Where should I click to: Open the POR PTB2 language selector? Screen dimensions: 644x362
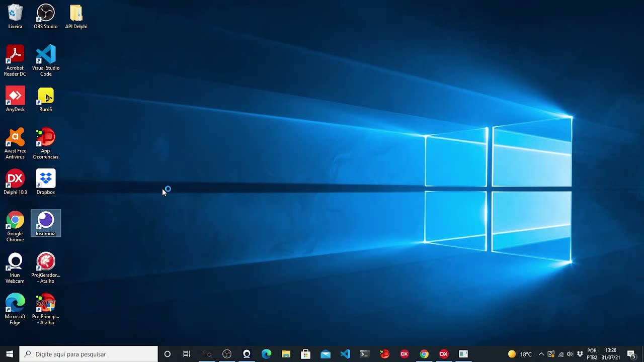tap(592, 354)
